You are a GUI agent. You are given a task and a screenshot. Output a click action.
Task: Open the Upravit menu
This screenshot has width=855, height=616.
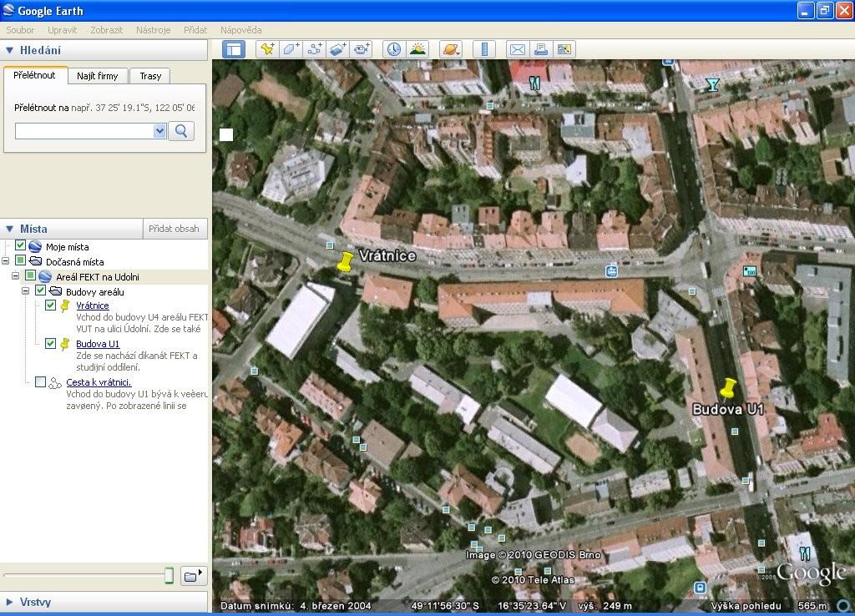(x=62, y=30)
